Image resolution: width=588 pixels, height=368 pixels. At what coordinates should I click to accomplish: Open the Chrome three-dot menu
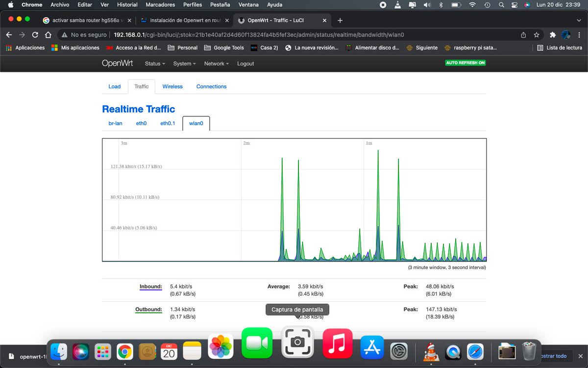coord(579,35)
